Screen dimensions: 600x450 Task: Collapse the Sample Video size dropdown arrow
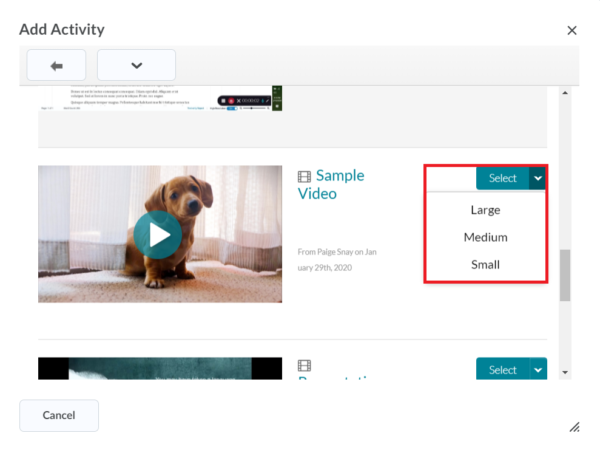(x=538, y=178)
